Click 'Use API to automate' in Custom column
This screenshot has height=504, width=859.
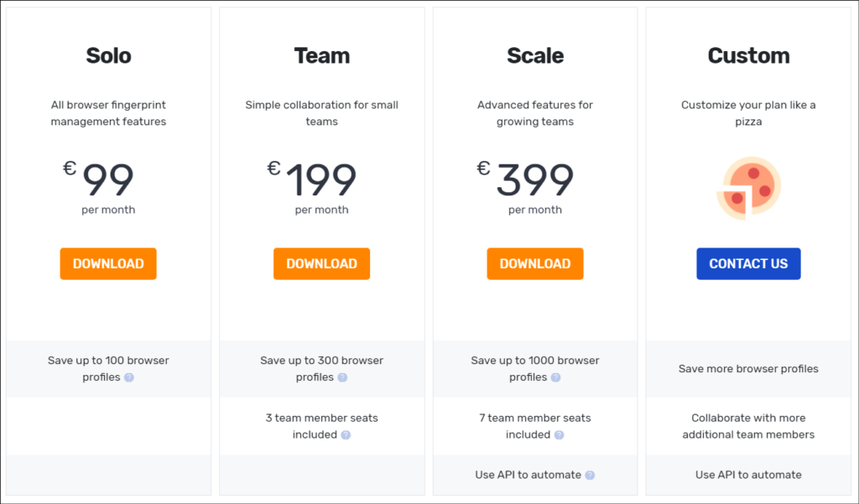click(748, 475)
